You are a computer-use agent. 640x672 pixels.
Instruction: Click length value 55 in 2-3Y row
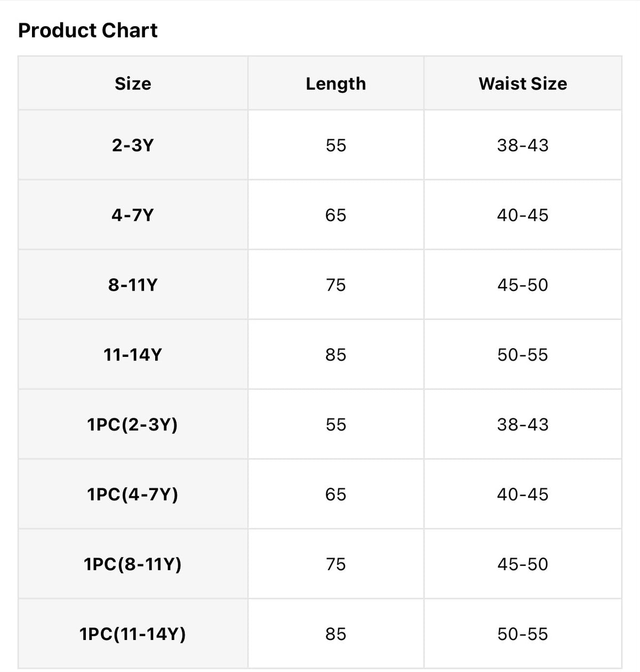pyautogui.click(x=336, y=145)
